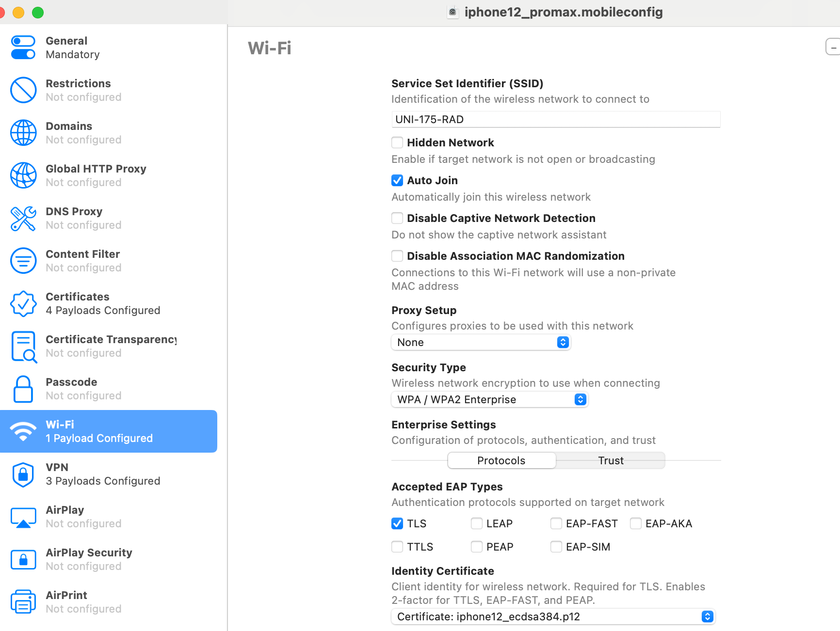Remove payload with the minus button
The height and width of the screenshot is (631, 840).
(833, 47)
